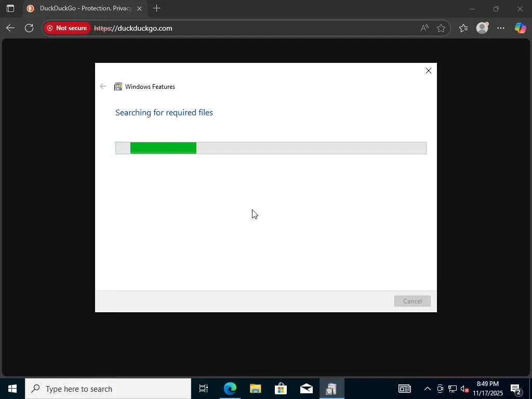Open File Explorer from the taskbar
This screenshot has width=532, height=399.
pos(256,389)
